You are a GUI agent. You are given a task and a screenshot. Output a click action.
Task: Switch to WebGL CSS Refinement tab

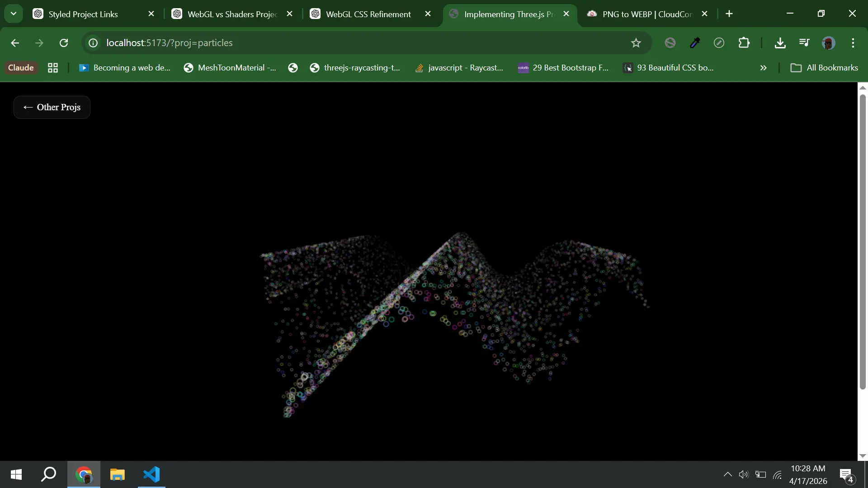pyautogui.click(x=368, y=14)
